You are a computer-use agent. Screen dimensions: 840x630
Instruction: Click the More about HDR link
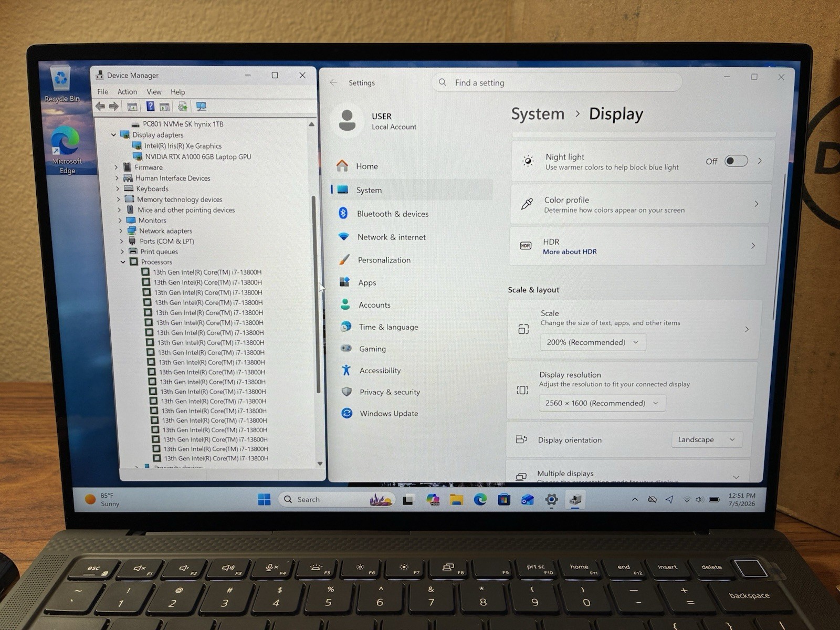(x=570, y=251)
